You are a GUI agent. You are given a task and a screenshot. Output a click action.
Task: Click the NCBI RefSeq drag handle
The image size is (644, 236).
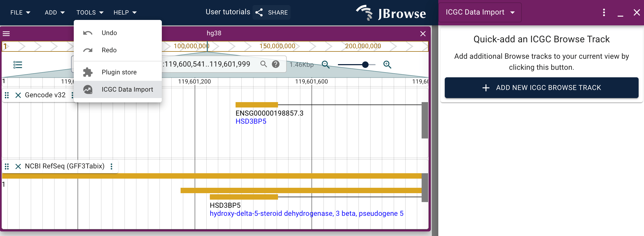(7, 166)
